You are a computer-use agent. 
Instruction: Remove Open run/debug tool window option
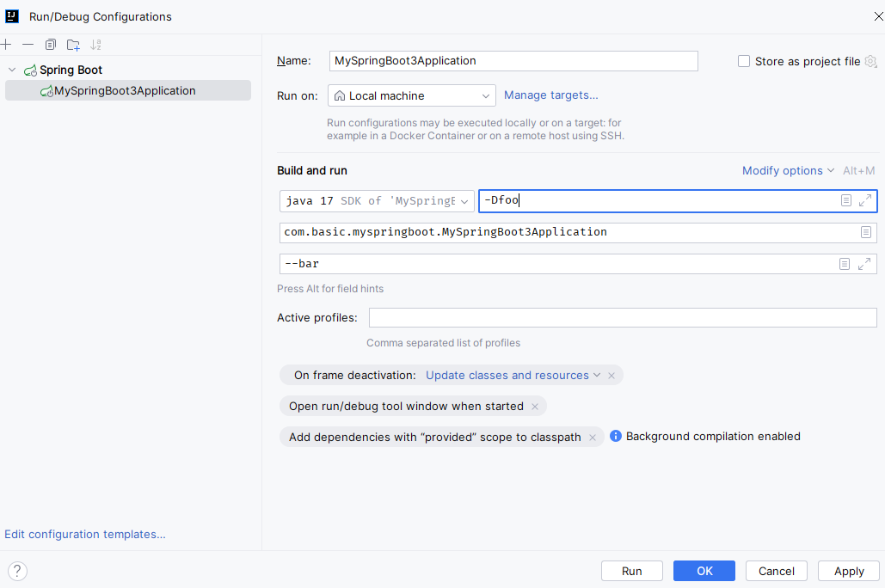pos(534,407)
